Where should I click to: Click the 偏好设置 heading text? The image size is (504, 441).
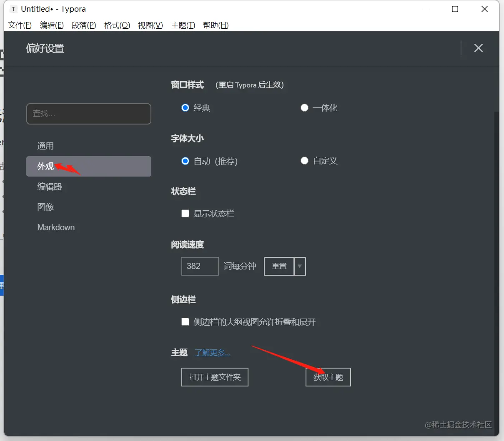pos(45,48)
